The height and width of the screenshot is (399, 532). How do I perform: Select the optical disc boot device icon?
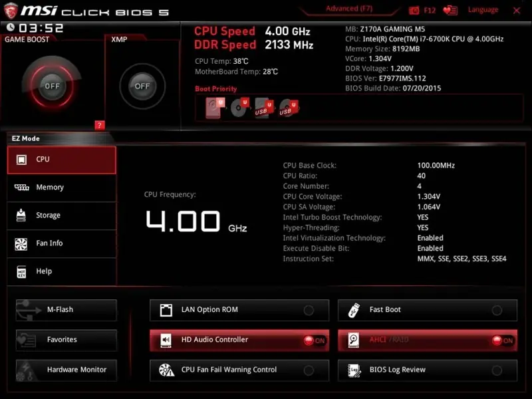239,108
